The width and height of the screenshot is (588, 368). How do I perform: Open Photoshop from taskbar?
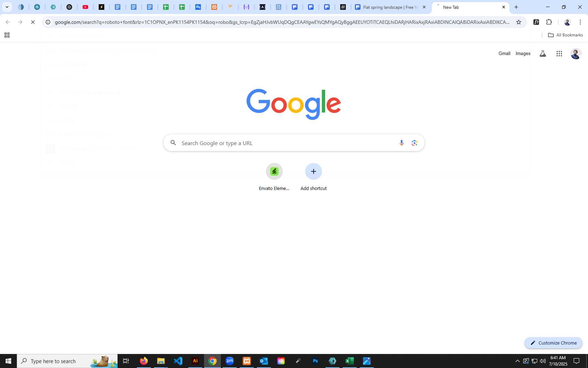[x=315, y=361]
